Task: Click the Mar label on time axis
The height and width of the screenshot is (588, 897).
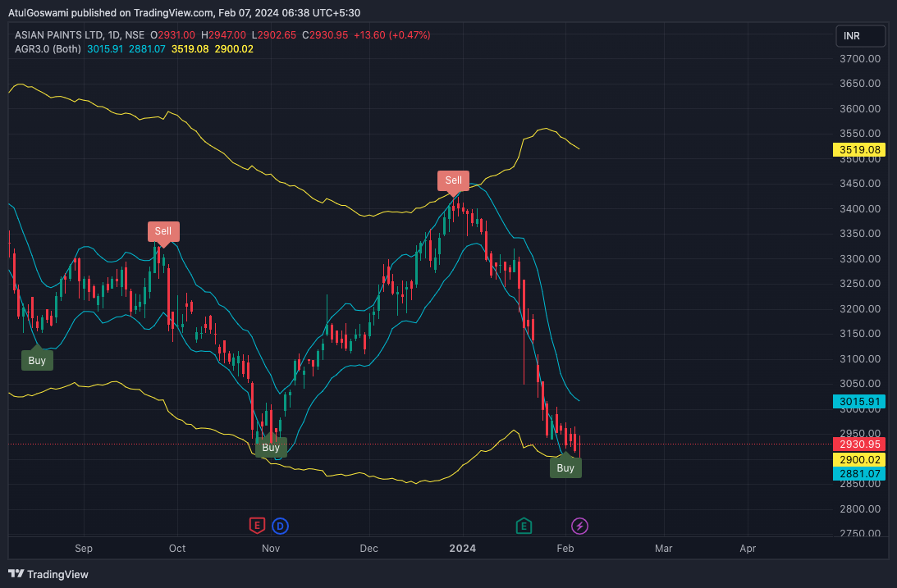Action: (664, 548)
